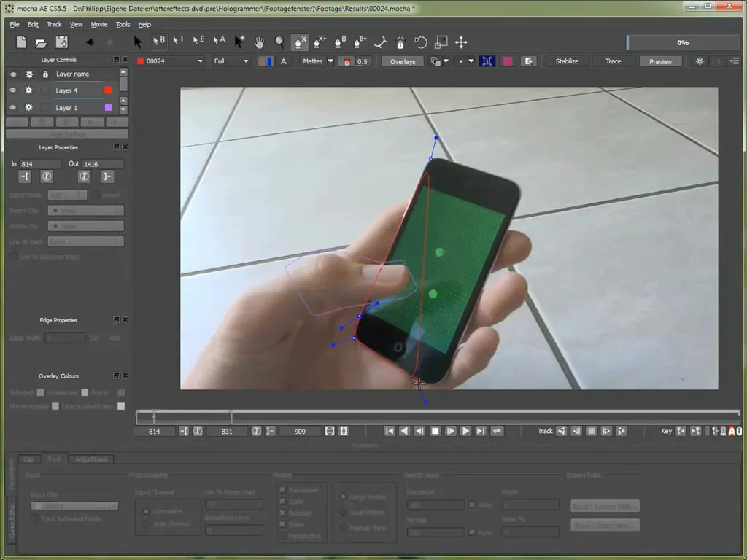Hide Layer 4 with its eye icon
The width and height of the screenshot is (747, 560).
click(13, 90)
